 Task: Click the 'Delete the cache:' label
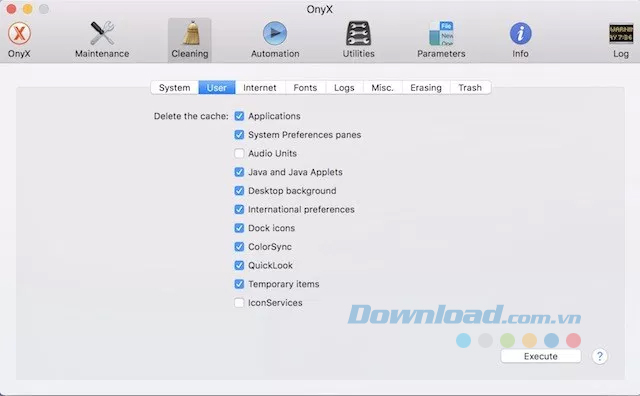point(191,116)
